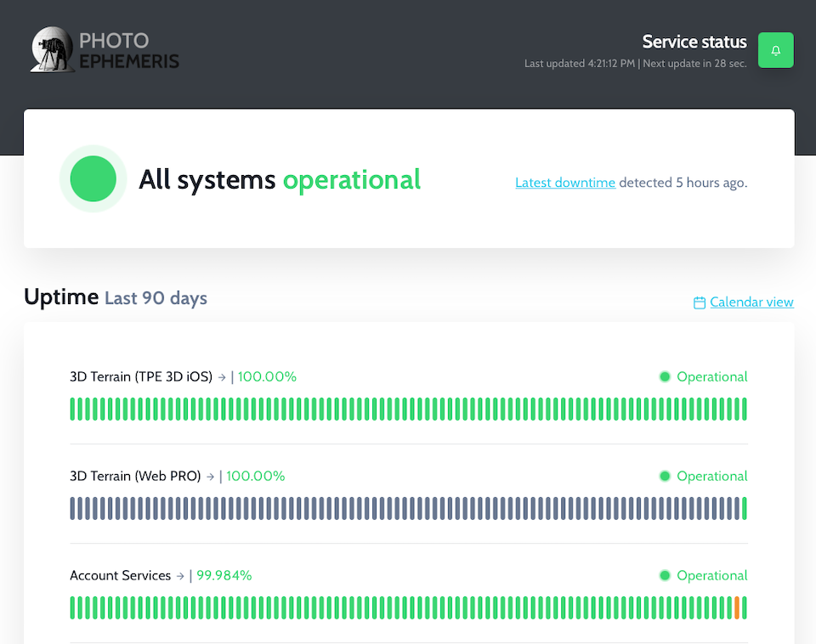Screen dimensions: 816x644
Task: Click the first gray bar in Web PRO uptime
Action: click(72, 508)
